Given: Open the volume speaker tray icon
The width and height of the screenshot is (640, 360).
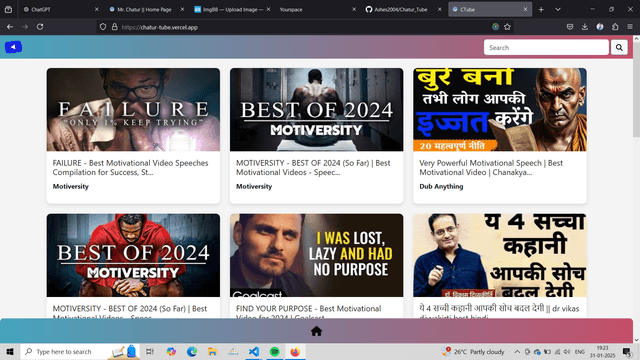Looking at the screenshot, I should [567, 352].
